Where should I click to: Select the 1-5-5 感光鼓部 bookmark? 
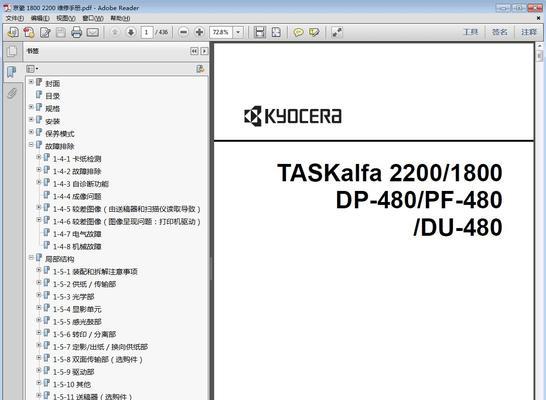[77, 322]
